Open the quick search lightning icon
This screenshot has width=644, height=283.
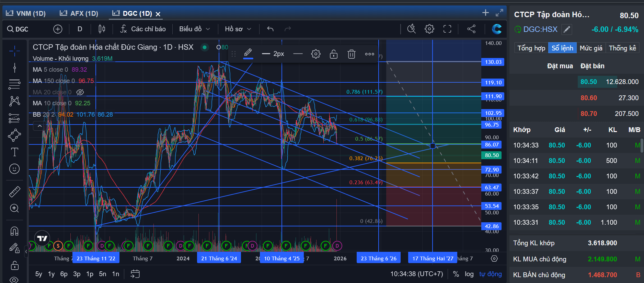tap(411, 29)
